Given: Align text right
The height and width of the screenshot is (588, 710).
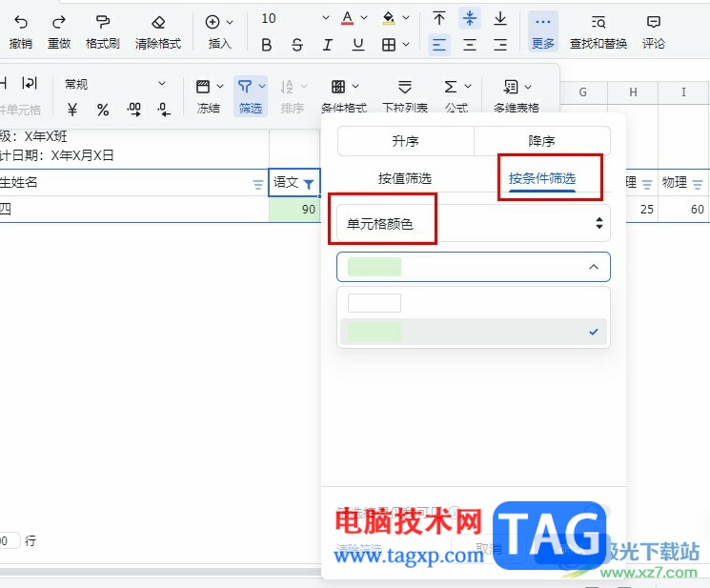Looking at the screenshot, I should click(500, 45).
